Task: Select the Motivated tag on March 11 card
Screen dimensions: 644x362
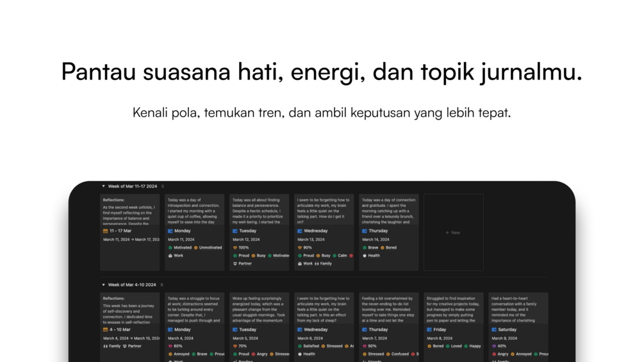Action: click(x=180, y=247)
